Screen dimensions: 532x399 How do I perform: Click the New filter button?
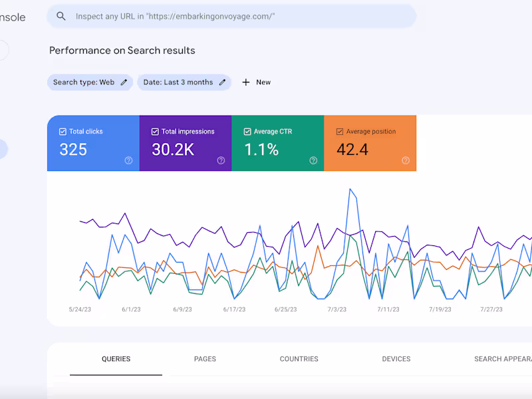coord(256,82)
